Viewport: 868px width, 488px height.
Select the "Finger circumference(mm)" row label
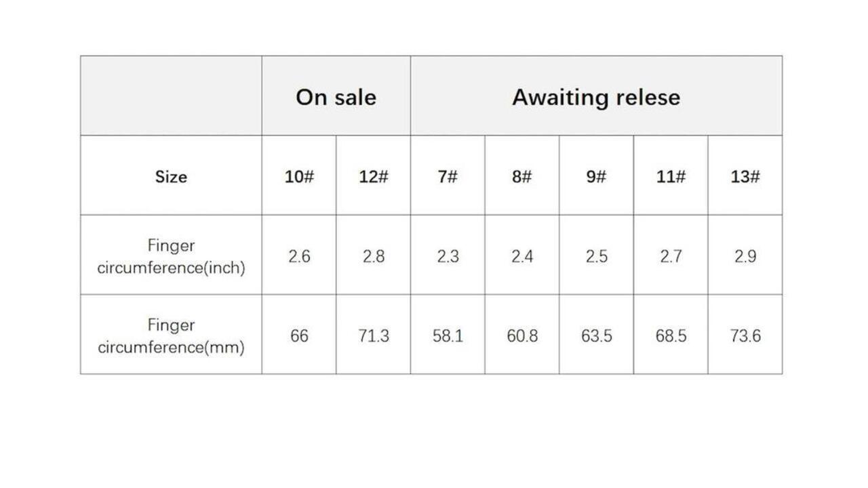171,335
